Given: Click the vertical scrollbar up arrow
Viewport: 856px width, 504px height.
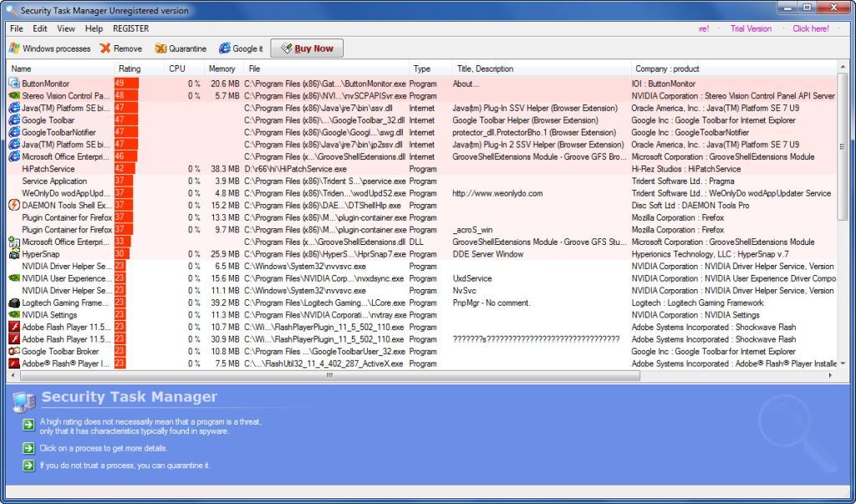Looking at the screenshot, I should point(843,68).
